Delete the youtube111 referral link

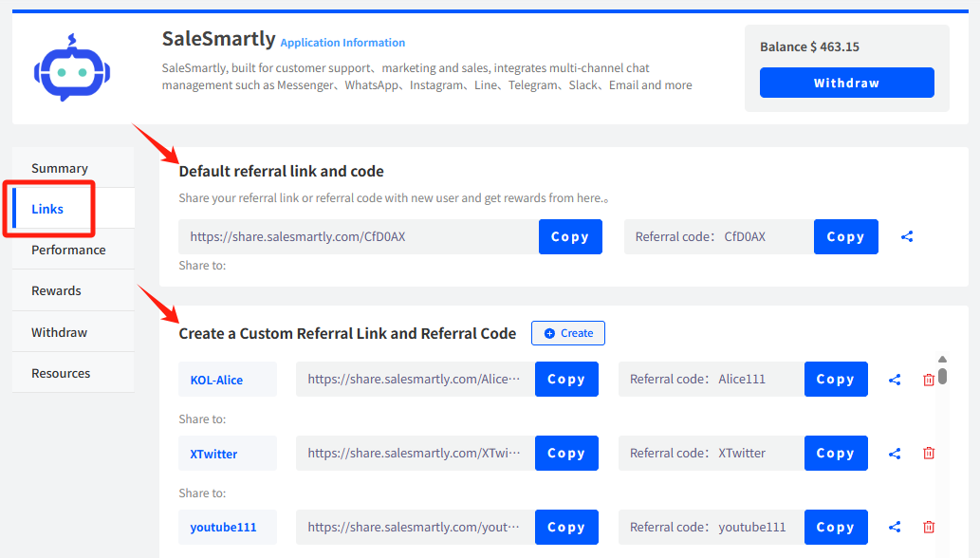pos(929,528)
